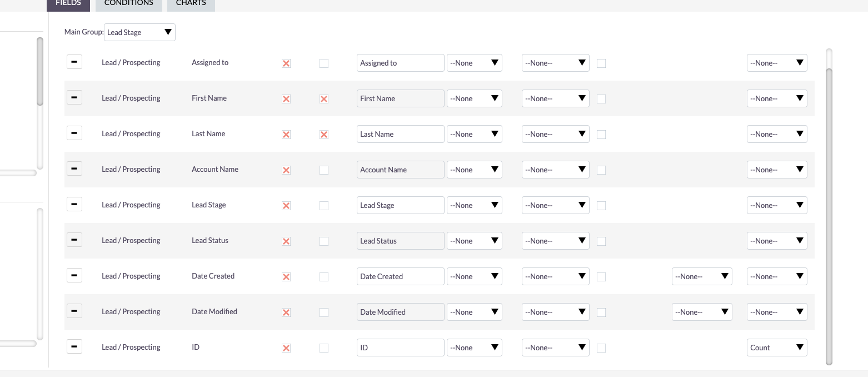The width and height of the screenshot is (868, 377).
Task: Click the fields list vertical scrollbar
Action: pos(829,216)
